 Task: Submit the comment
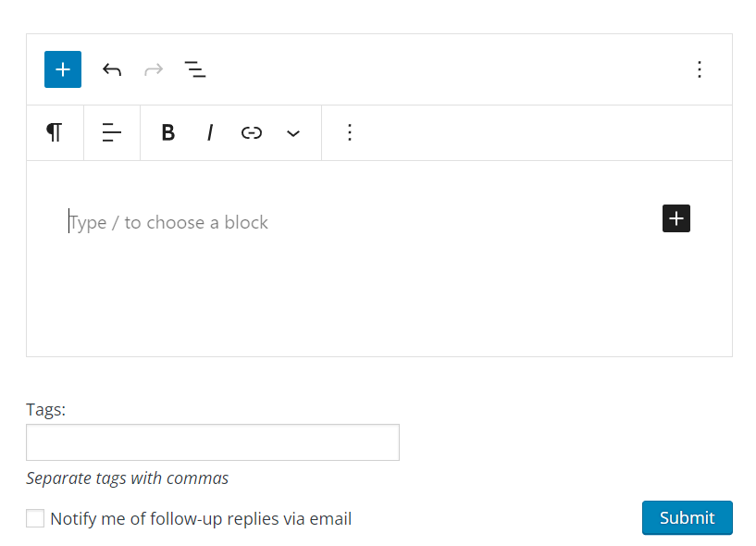687,518
